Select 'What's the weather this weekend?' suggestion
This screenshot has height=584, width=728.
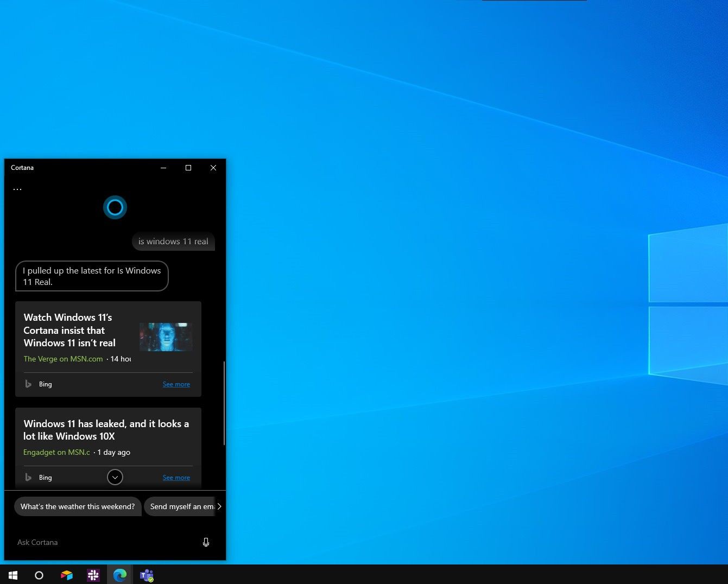(x=78, y=506)
